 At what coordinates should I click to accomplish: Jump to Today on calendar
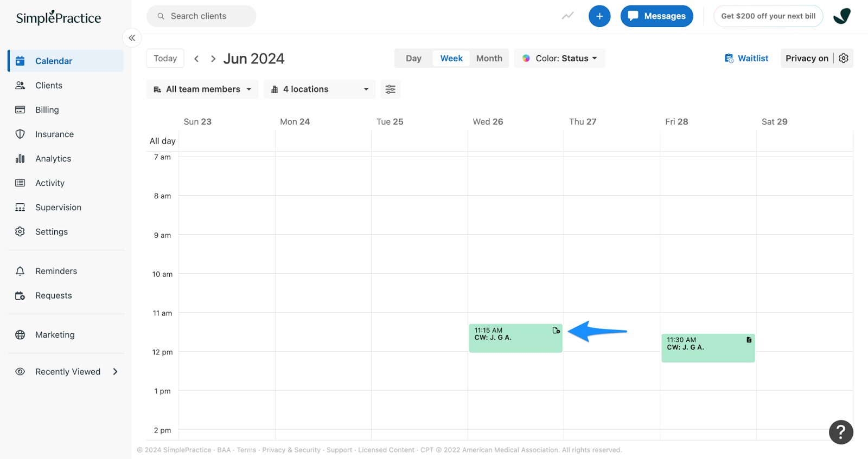click(x=165, y=58)
